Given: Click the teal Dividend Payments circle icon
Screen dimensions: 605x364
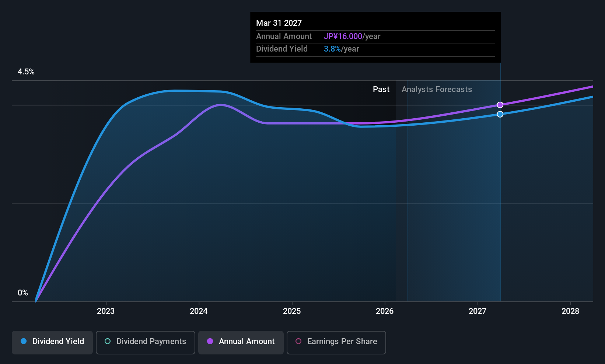Looking at the screenshot, I should coord(108,341).
